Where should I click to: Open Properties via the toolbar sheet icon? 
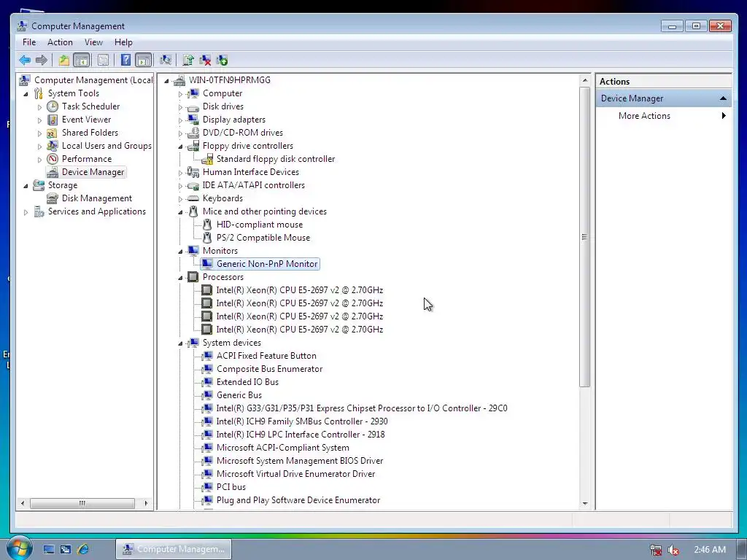tap(103, 60)
